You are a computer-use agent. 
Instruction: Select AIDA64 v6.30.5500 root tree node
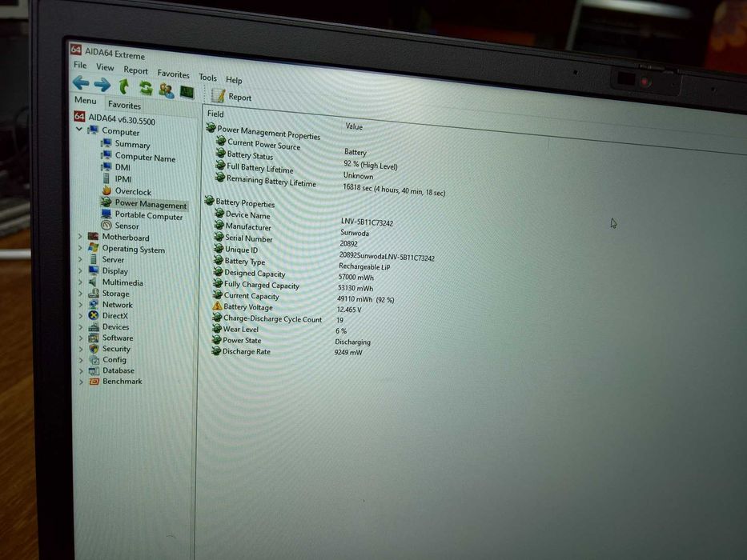[114, 118]
